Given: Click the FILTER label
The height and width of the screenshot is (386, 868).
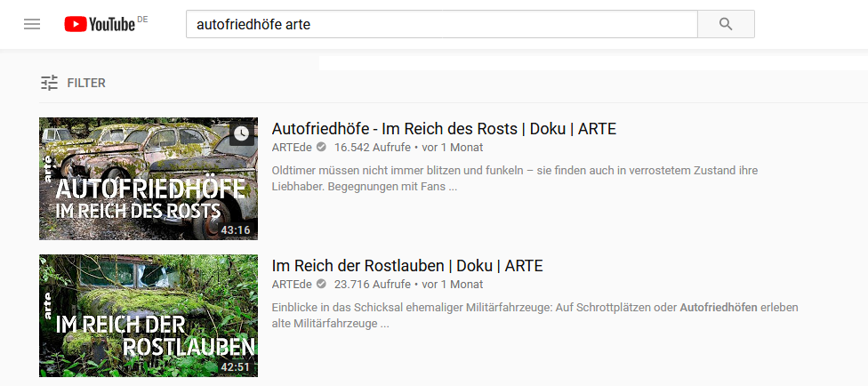Looking at the screenshot, I should pyautogui.click(x=86, y=83).
